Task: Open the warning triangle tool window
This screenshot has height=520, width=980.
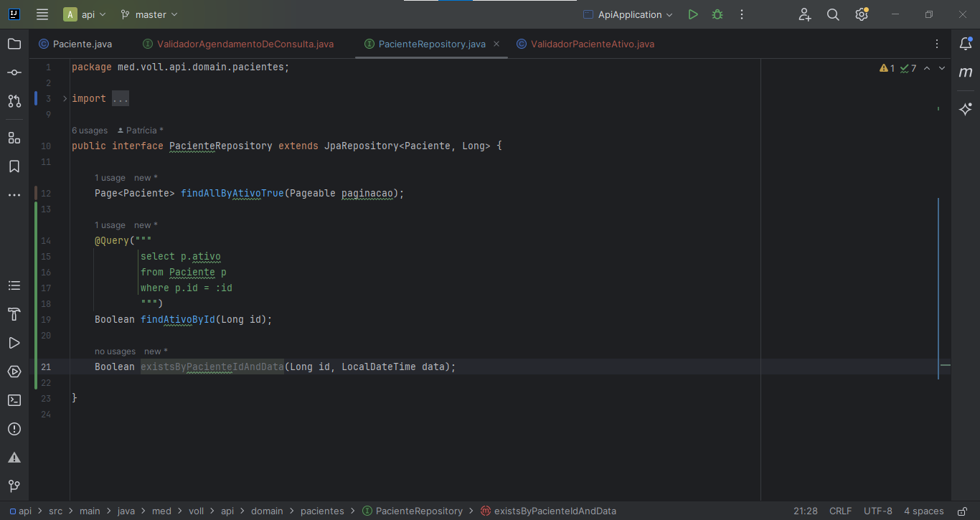Action: point(14,458)
